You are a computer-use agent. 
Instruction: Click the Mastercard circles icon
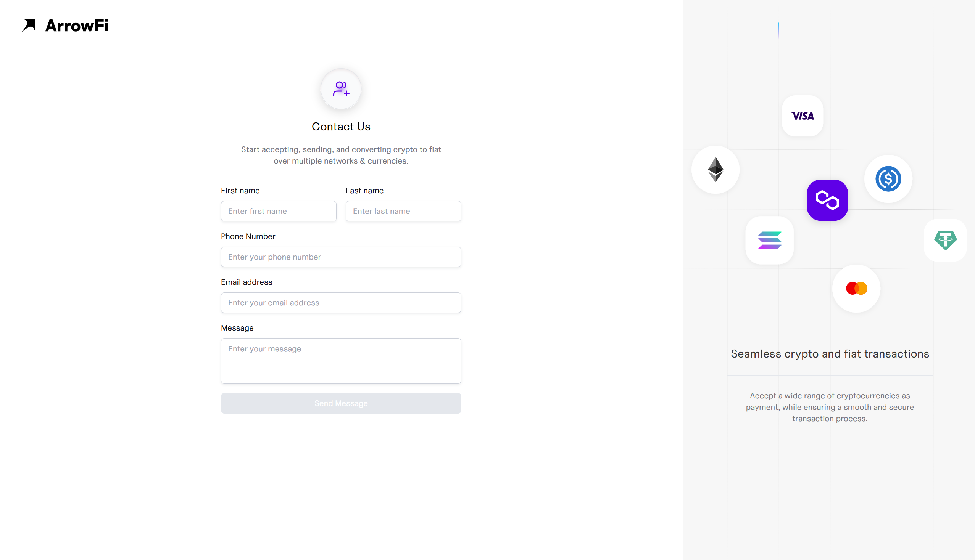pyautogui.click(x=856, y=289)
